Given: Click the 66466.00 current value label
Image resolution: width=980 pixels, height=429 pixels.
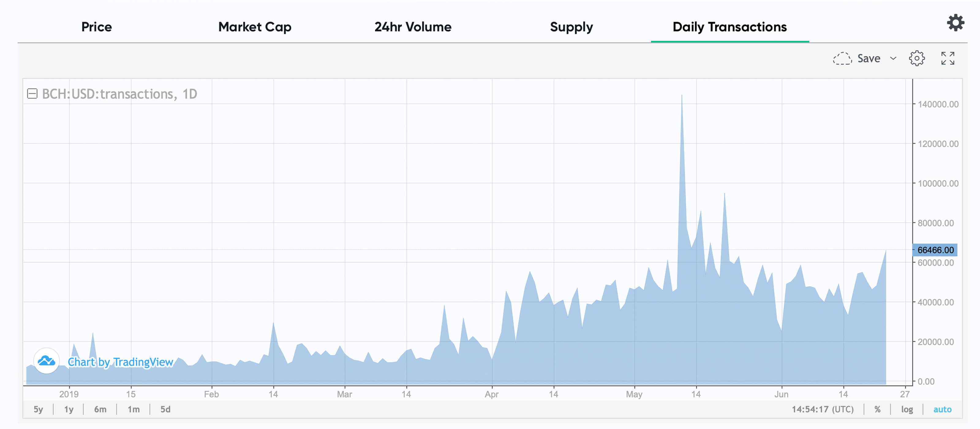Looking at the screenshot, I should point(935,250).
